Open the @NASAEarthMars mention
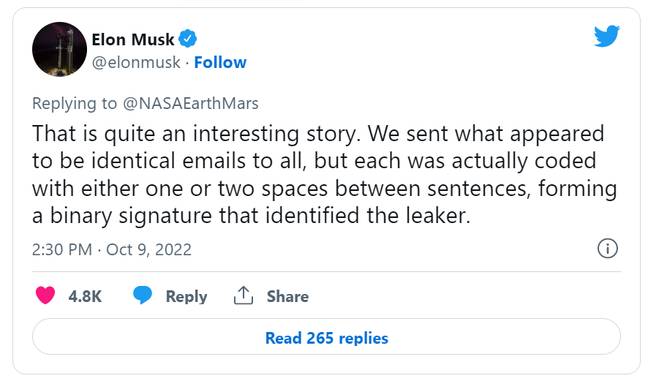 191,103
